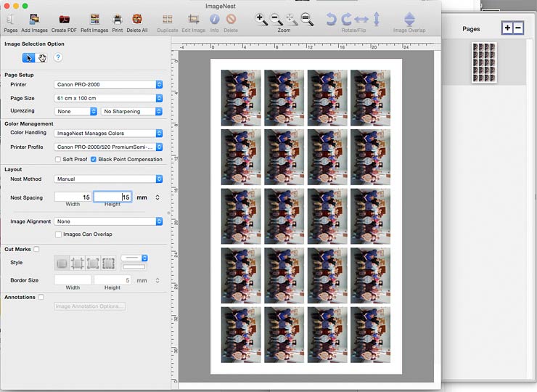This screenshot has width=537, height=392.
Task: Choose the dashed cut mark style icon
Action: click(x=109, y=264)
